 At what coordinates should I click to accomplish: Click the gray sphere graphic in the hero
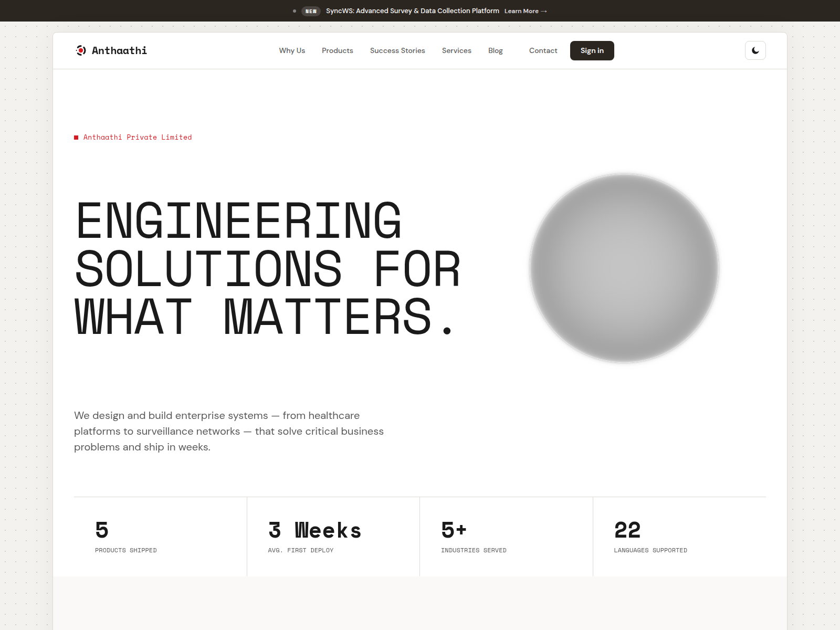625,268
